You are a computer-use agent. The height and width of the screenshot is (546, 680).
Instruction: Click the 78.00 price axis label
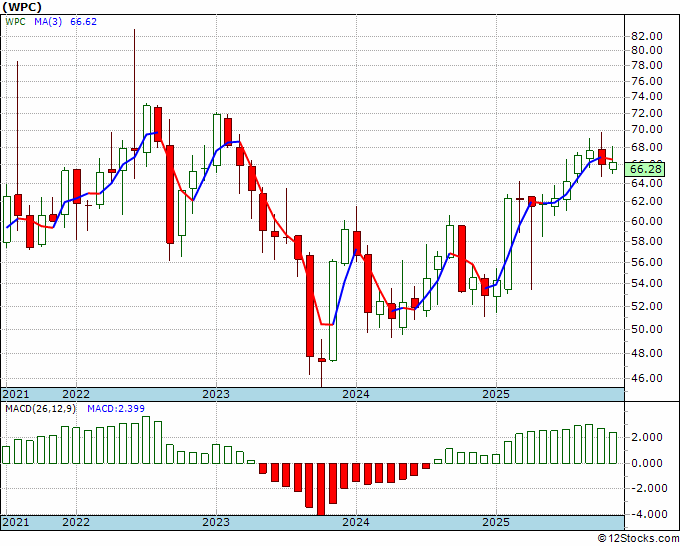click(x=647, y=65)
